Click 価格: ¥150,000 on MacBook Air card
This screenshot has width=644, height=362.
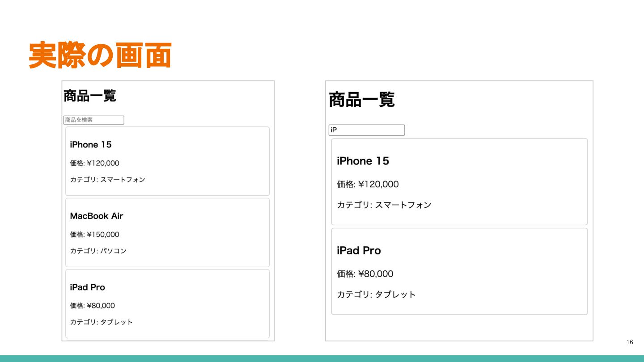coord(95,235)
